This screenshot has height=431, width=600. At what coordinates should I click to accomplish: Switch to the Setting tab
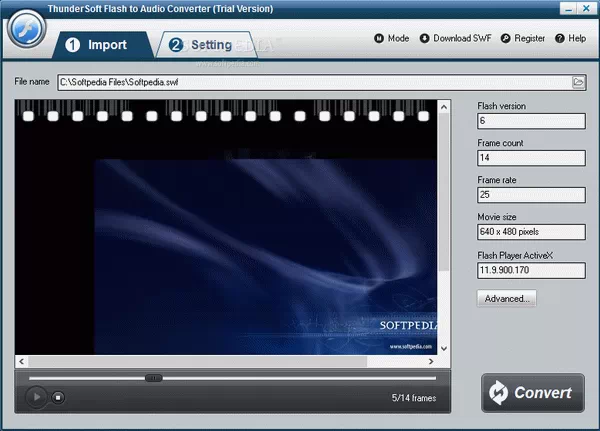207,45
